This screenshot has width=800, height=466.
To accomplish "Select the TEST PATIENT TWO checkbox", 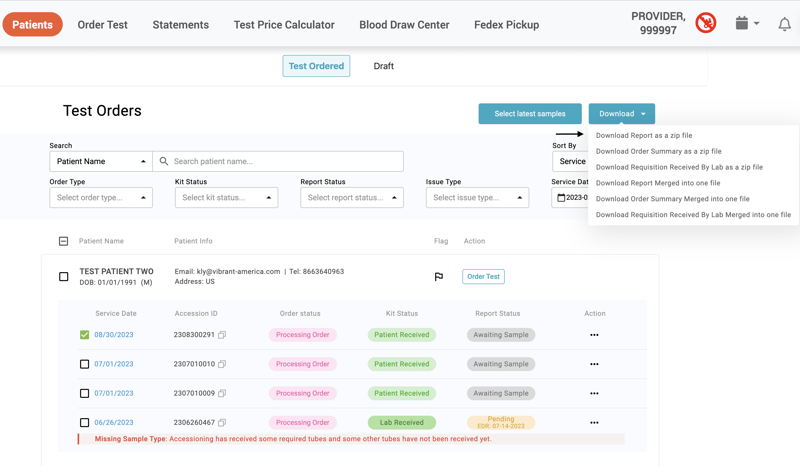I will 63,277.
